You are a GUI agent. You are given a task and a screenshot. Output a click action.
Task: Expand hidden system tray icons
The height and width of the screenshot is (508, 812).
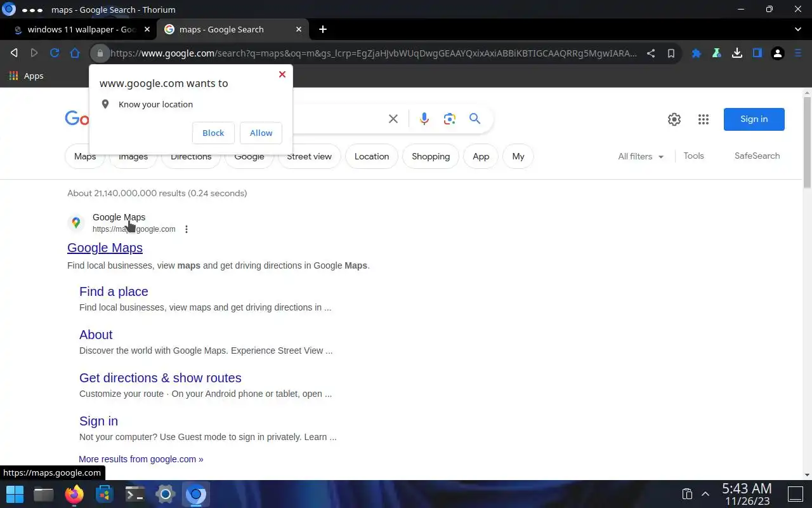(705, 494)
